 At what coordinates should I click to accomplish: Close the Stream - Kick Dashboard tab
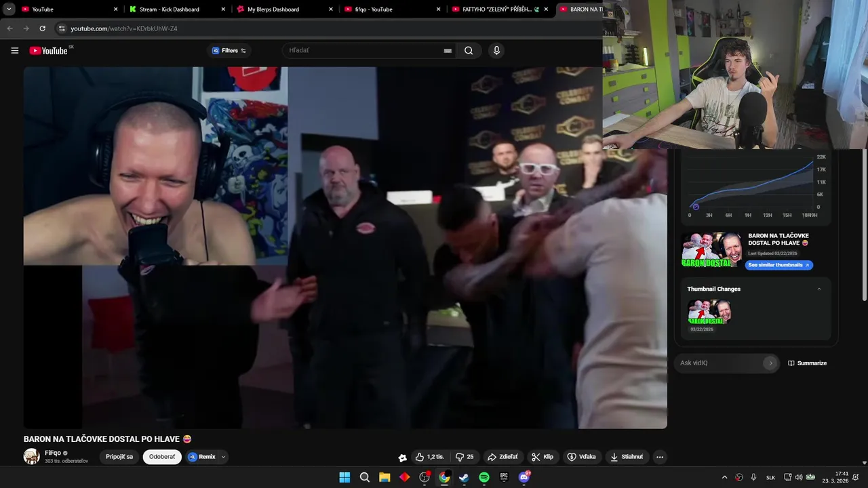tap(223, 9)
